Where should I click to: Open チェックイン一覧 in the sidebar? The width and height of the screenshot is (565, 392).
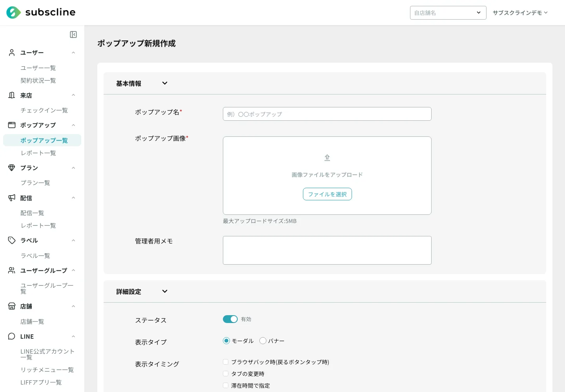pos(44,110)
